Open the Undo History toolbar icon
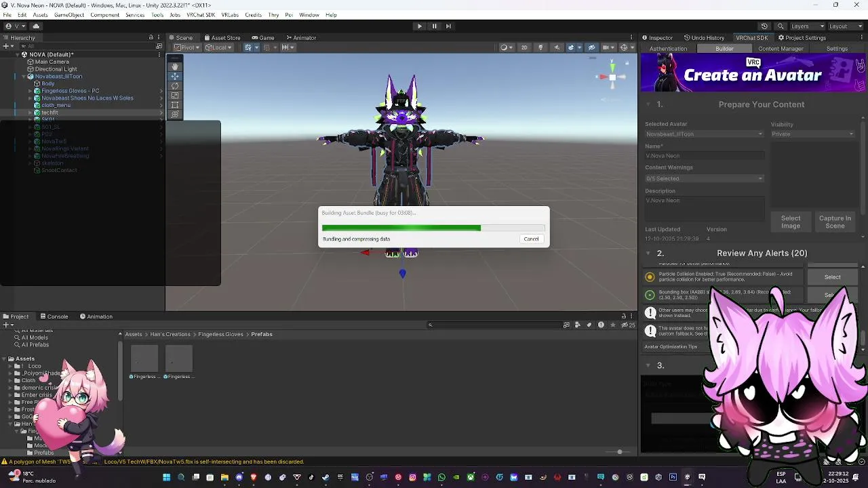This screenshot has width=868, height=488. tap(764, 26)
